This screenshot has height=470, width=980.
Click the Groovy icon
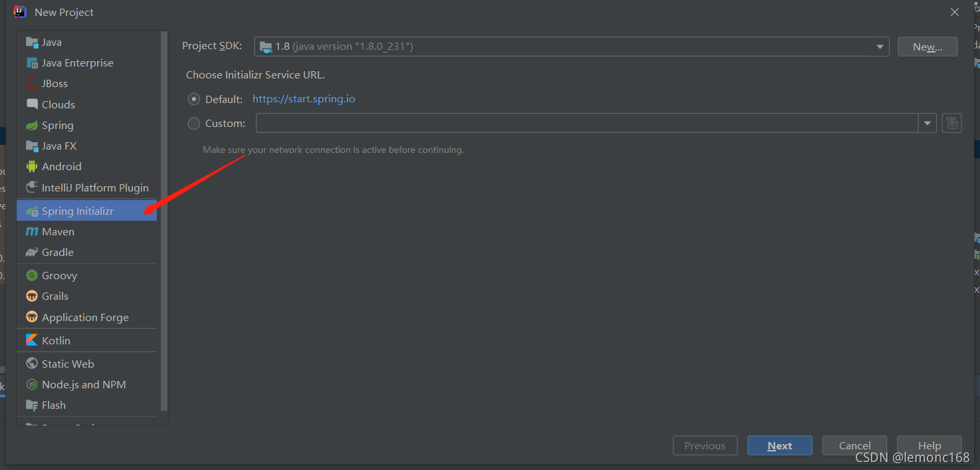click(32, 275)
